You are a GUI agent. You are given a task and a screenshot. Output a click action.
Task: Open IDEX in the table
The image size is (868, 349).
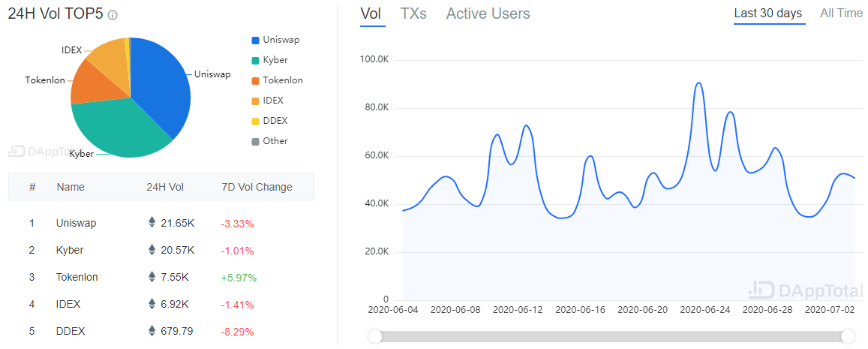pos(68,305)
